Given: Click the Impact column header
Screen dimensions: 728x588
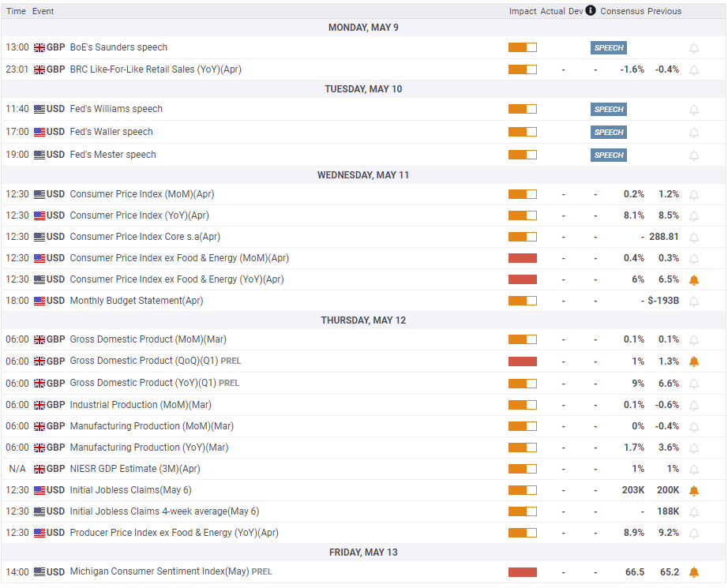Looking at the screenshot, I should [x=523, y=11].
